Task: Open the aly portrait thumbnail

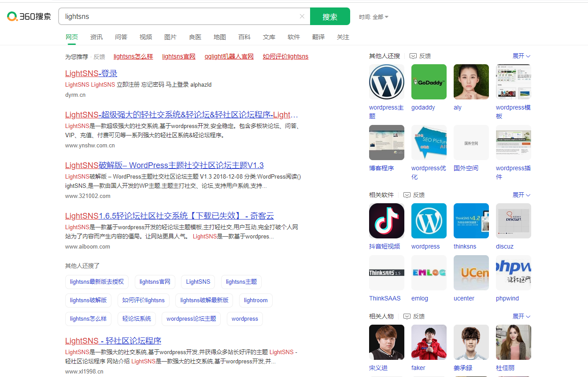Action: (471, 82)
